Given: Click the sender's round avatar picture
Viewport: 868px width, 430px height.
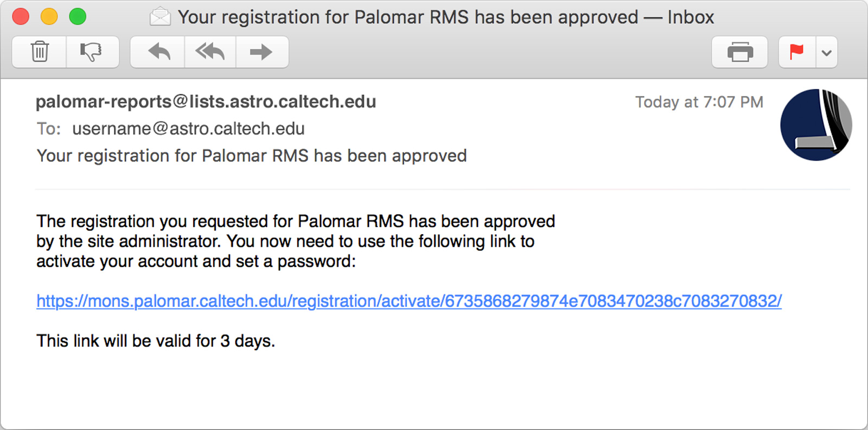Looking at the screenshot, I should (x=816, y=125).
